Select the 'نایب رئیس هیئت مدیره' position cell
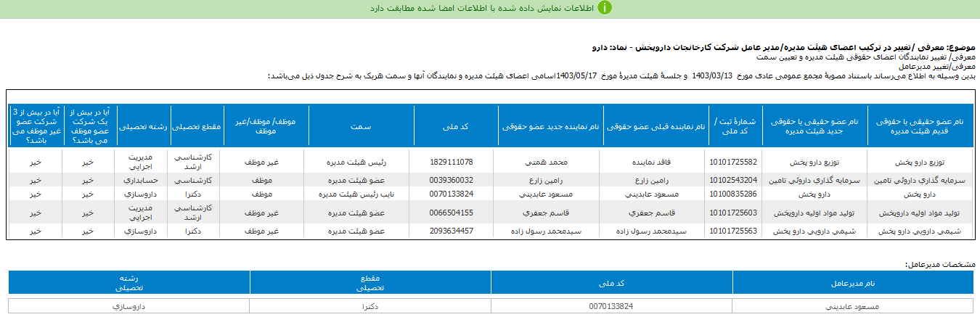The width and height of the screenshot is (980, 325). coord(360,194)
